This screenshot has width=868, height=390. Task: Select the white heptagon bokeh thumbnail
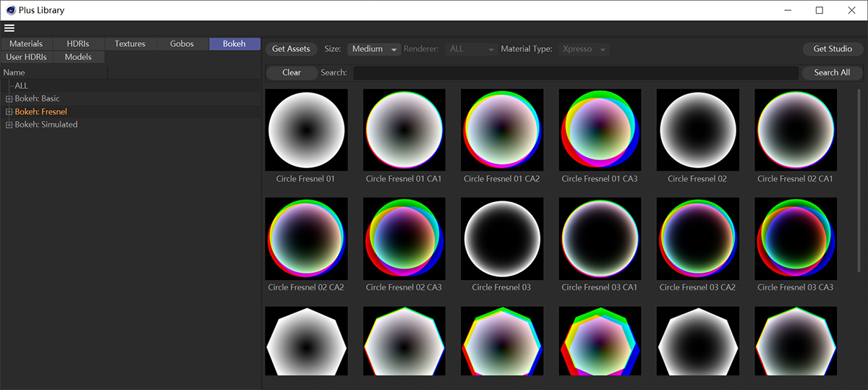pos(306,341)
